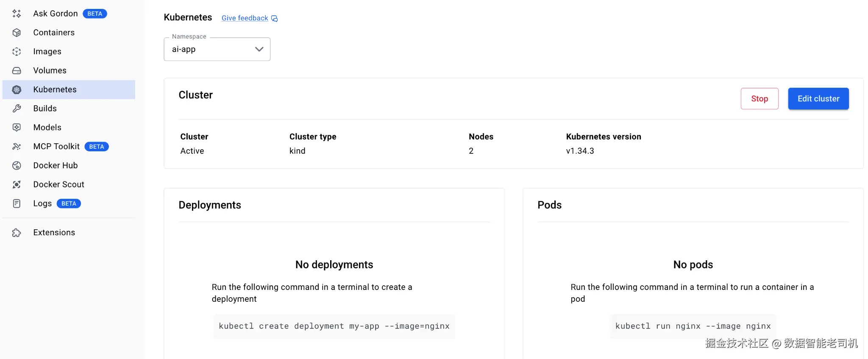The width and height of the screenshot is (868, 359).
Task: Click the Edit cluster button
Action: (x=818, y=99)
